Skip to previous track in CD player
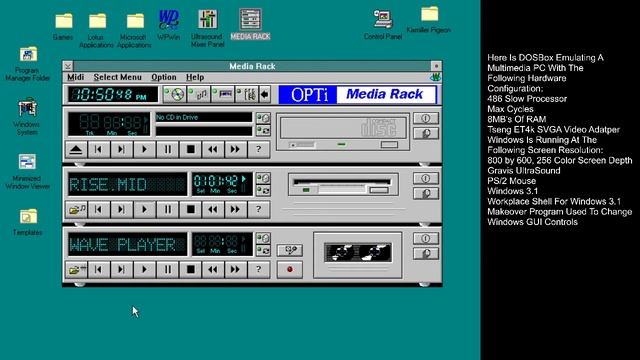Image resolution: width=640 pixels, height=360 pixels. 98,149
